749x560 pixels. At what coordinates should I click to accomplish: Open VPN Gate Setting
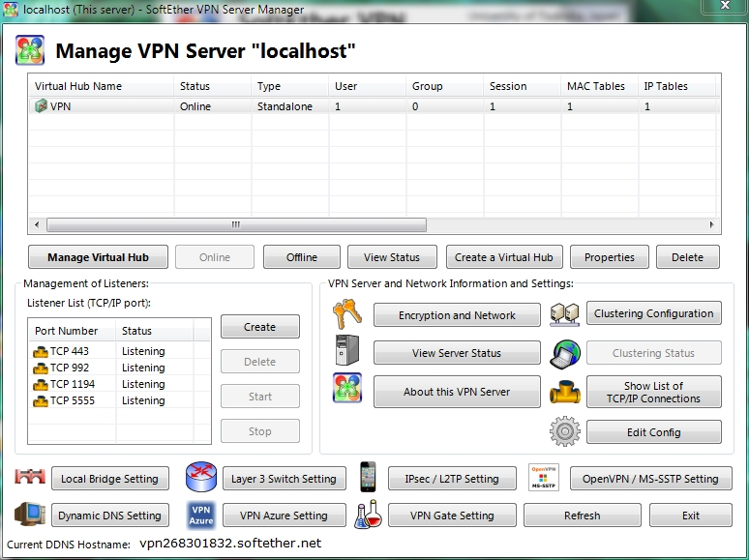452,516
